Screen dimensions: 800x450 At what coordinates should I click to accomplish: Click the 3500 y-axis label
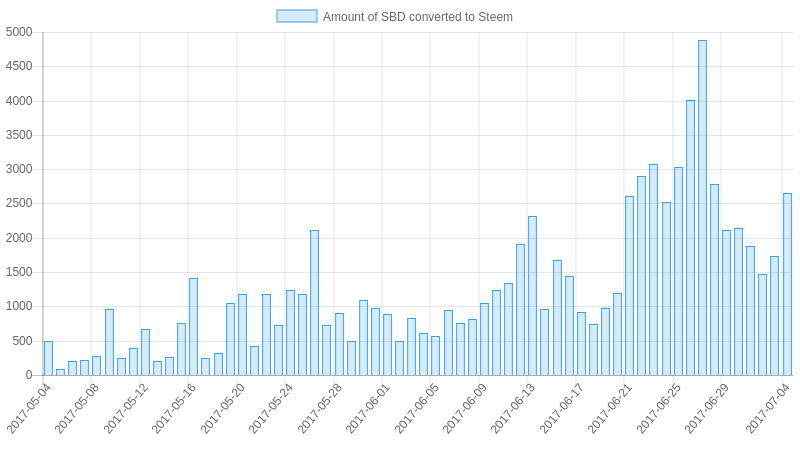pyautogui.click(x=19, y=135)
